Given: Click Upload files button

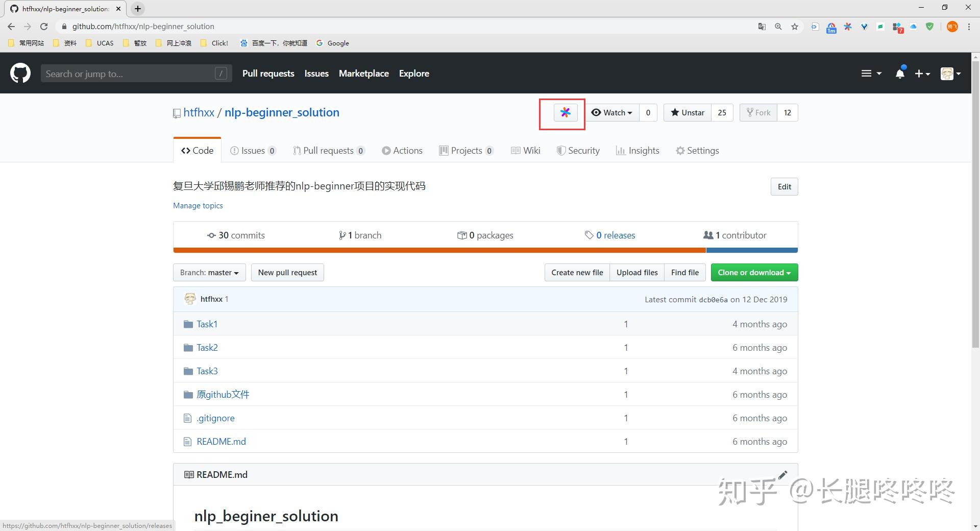Looking at the screenshot, I should (x=637, y=272).
